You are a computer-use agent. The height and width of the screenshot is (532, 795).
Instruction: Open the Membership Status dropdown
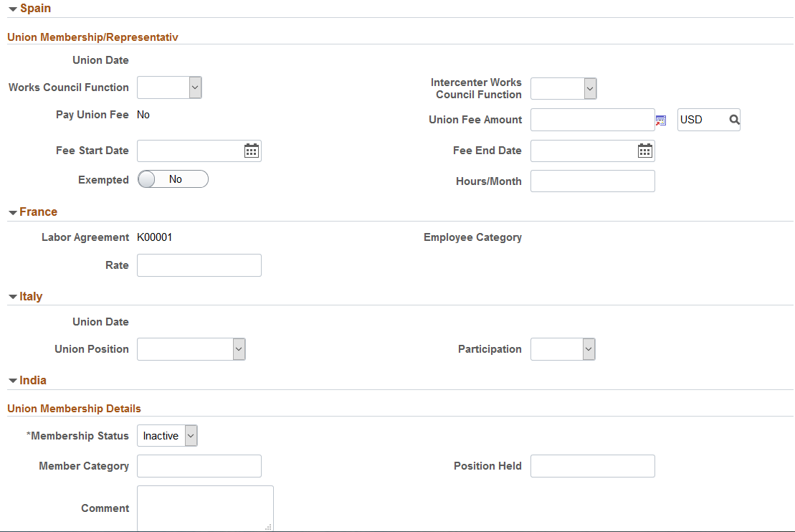coord(167,436)
